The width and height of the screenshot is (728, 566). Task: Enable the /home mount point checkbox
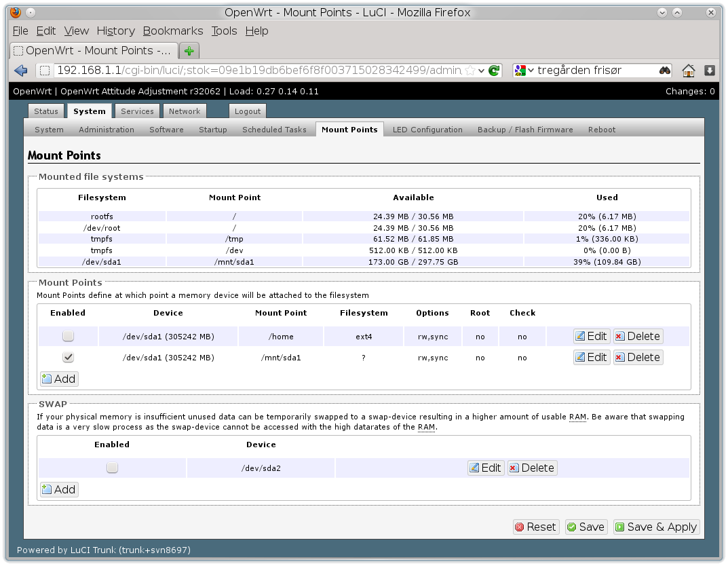69,336
